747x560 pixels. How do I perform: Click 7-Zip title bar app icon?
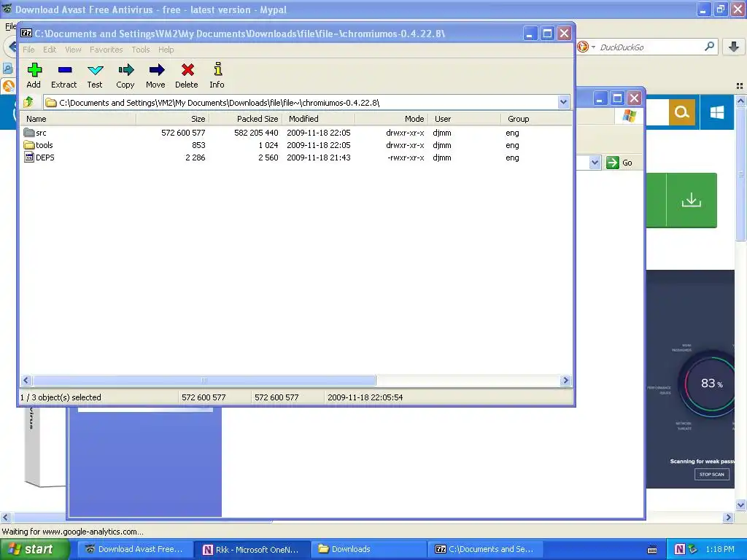point(26,33)
